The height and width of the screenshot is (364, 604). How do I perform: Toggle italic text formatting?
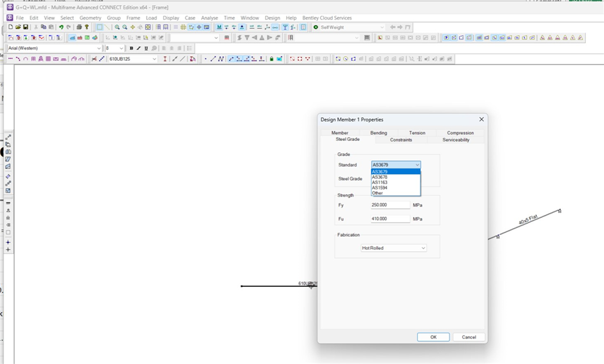(x=138, y=48)
